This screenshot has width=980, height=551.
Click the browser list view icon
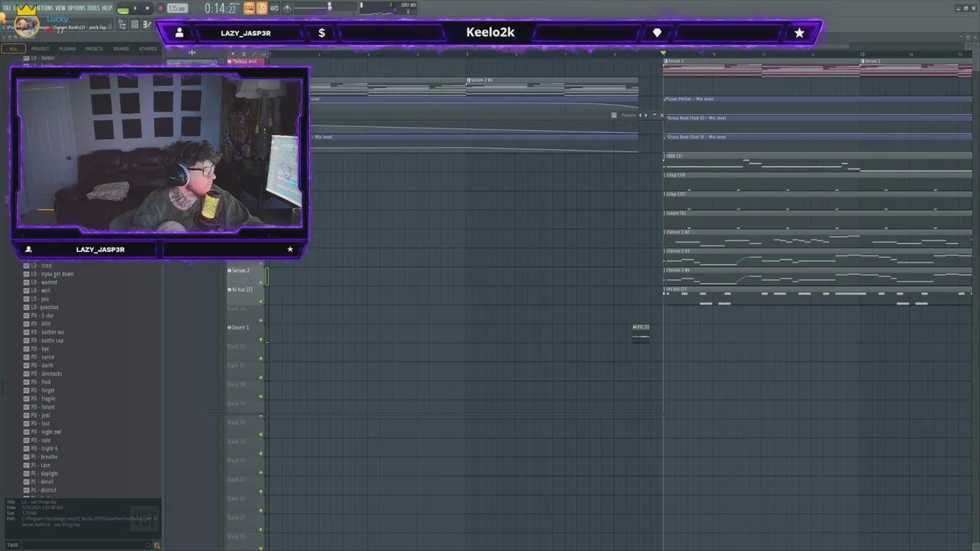pos(135,24)
